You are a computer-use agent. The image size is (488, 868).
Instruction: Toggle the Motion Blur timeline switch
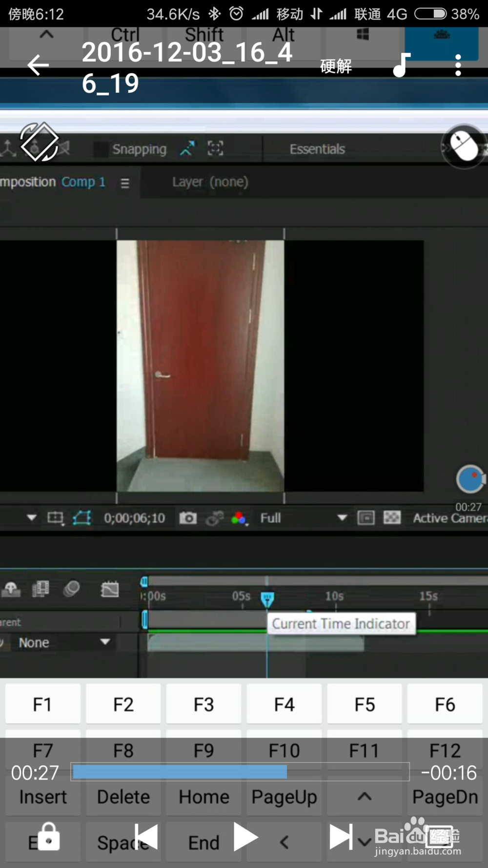point(71,589)
